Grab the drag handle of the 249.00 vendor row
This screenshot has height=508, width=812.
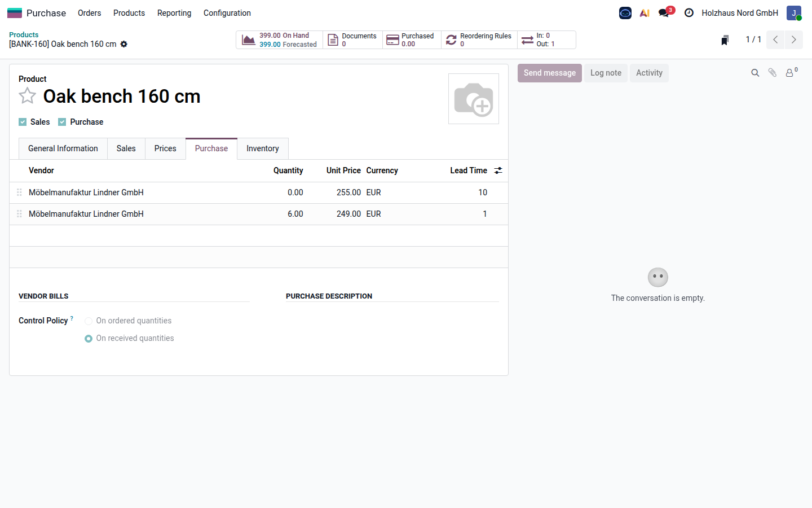coord(19,214)
